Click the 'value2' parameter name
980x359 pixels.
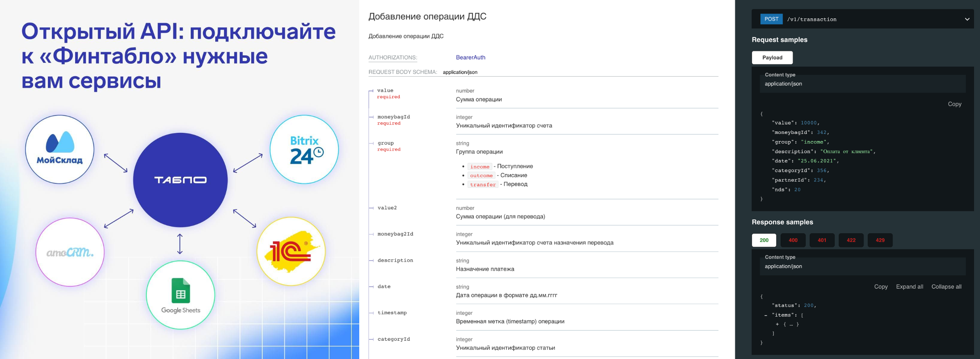(387, 208)
